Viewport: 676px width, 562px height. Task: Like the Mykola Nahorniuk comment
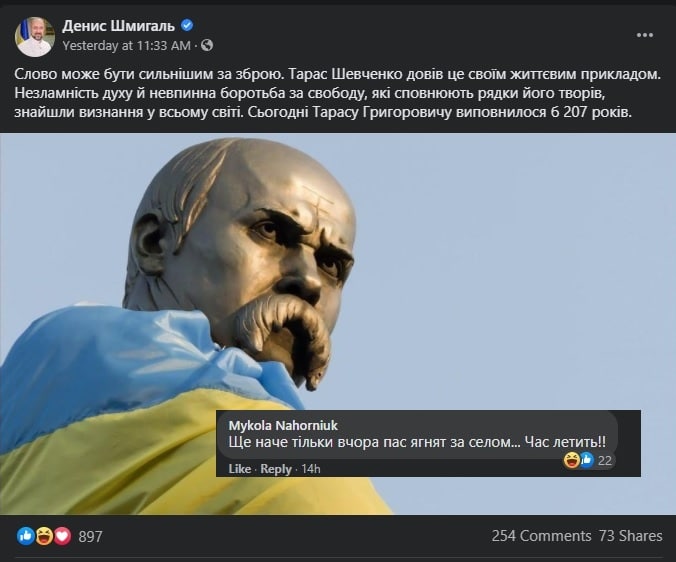click(240, 468)
